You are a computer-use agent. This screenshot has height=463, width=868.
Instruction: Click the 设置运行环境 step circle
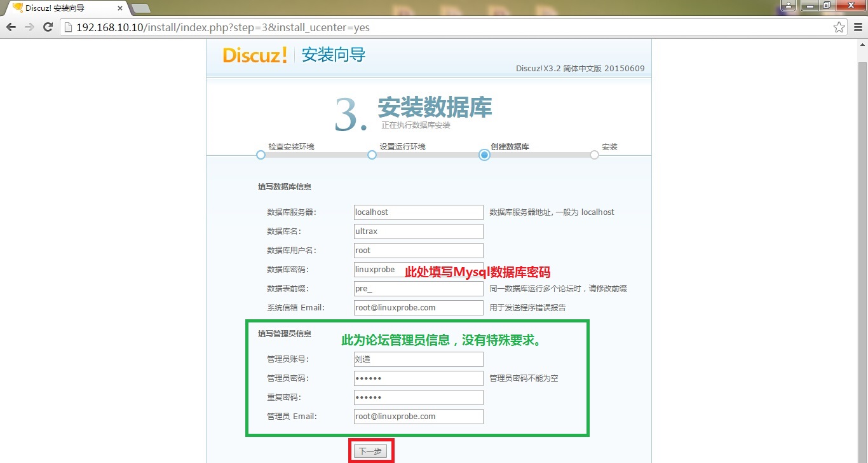(372, 155)
